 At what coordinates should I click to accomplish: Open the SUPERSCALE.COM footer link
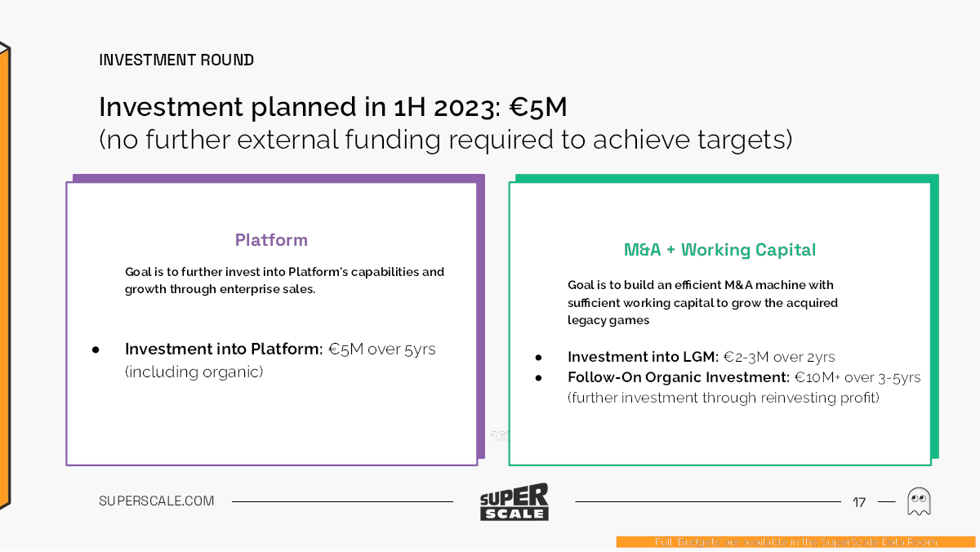[x=157, y=501]
